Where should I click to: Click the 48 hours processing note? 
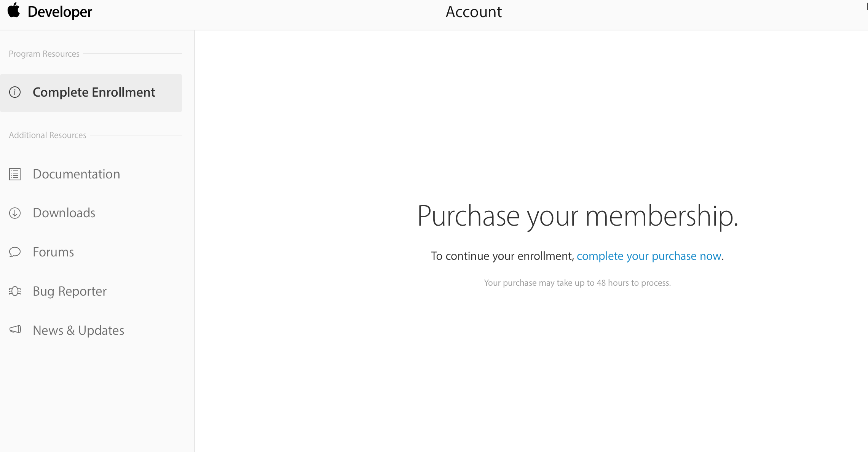(577, 283)
